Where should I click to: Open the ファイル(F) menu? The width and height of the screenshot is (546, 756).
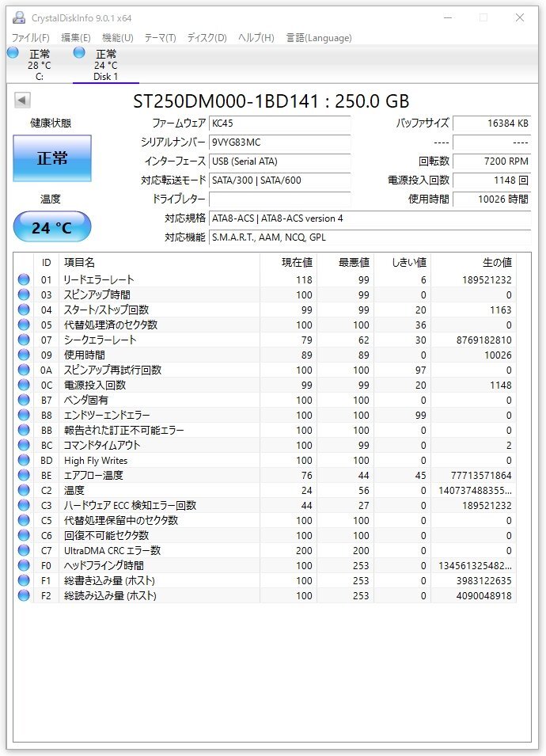click(x=30, y=38)
